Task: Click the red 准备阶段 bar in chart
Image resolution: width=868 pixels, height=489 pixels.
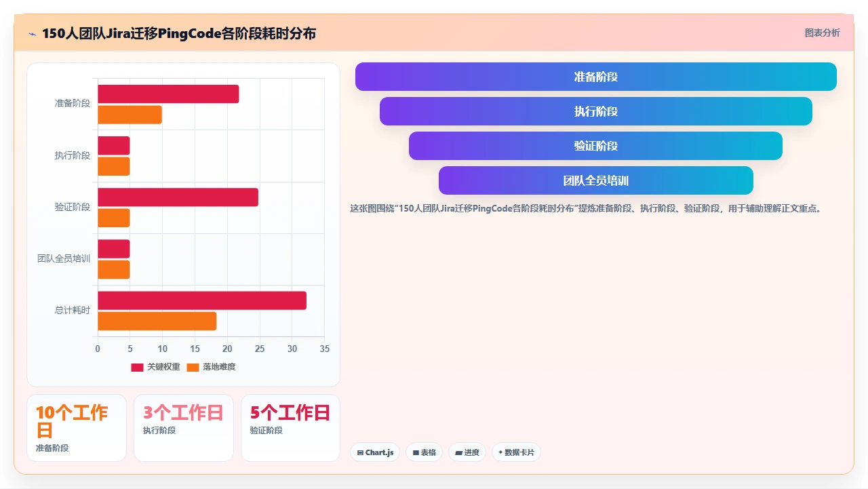Action: [168, 94]
